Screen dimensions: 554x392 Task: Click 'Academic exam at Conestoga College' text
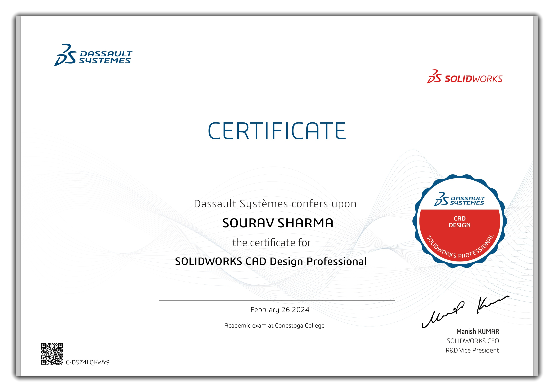274,326
